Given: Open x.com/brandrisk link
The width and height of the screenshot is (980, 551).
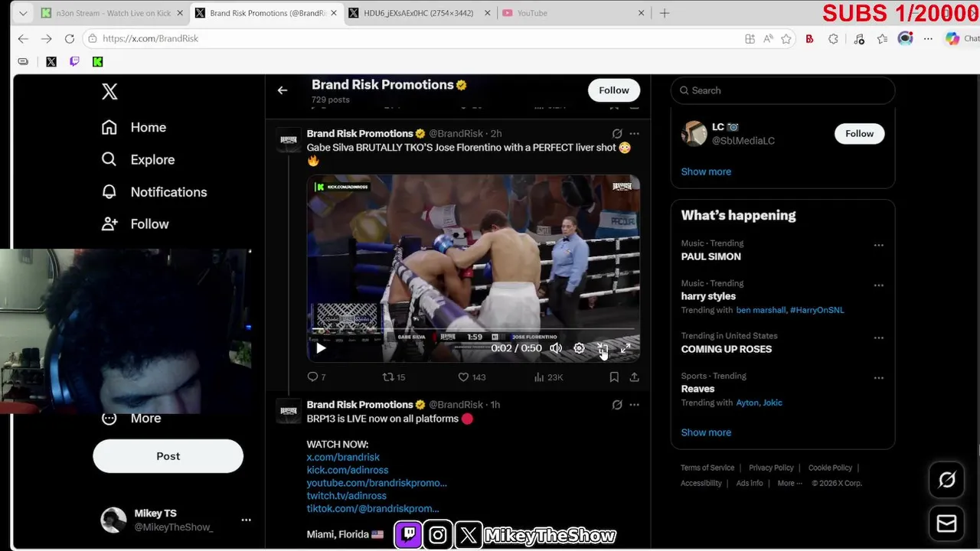Looking at the screenshot, I should pos(343,457).
